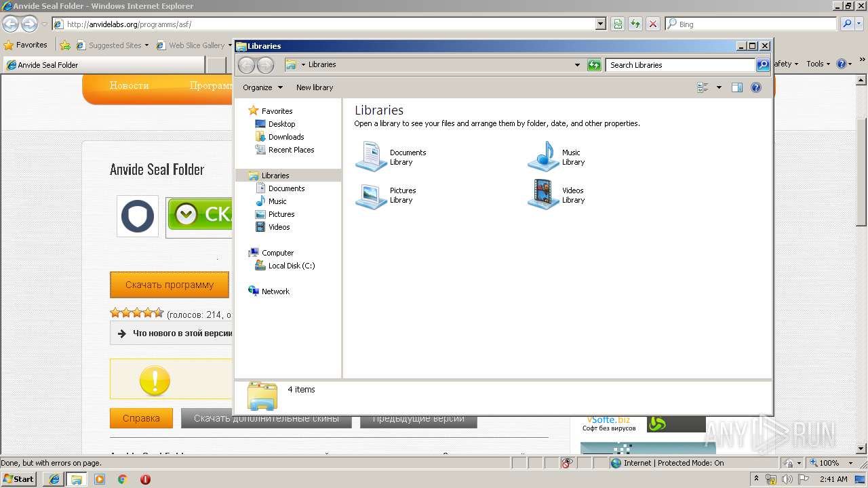
Task: Expand Explorer address bar history dropdown
Action: point(577,65)
